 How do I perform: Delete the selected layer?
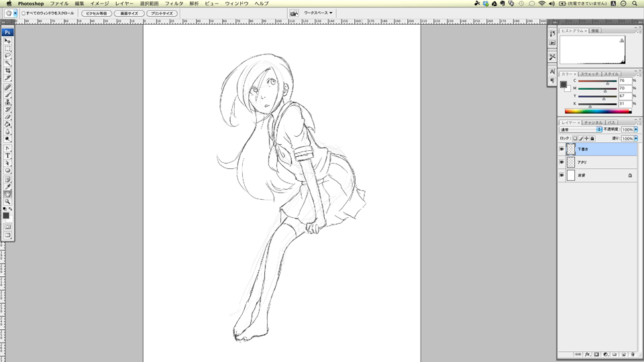pos(633,354)
